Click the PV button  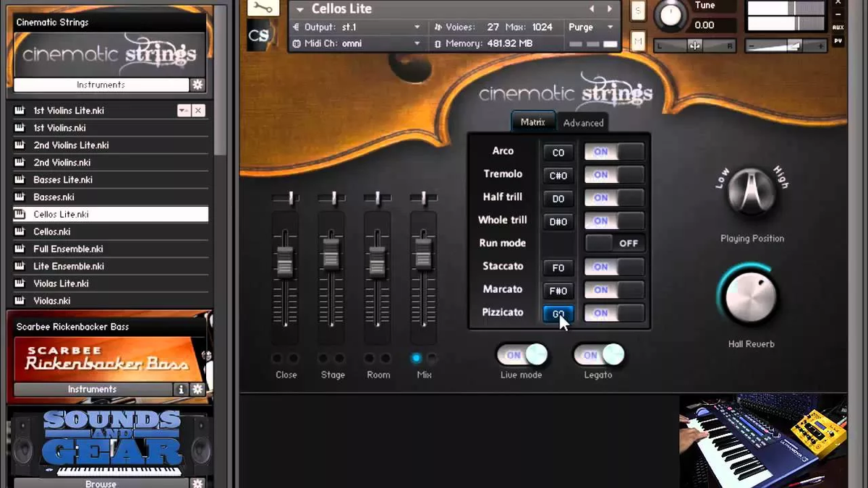point(838,41)
